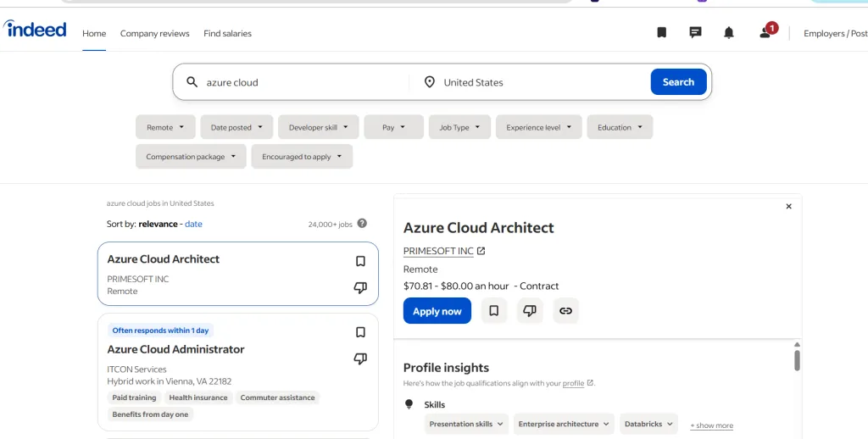Click Hybrid work in Vienna, VA 22182

[170, 381]
